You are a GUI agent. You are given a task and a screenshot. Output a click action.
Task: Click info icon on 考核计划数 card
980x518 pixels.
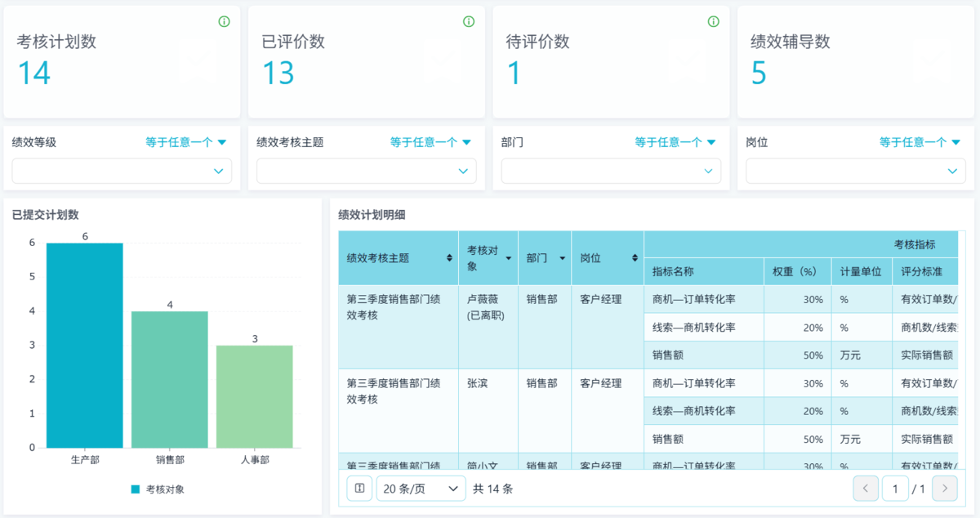pos(224,22)
